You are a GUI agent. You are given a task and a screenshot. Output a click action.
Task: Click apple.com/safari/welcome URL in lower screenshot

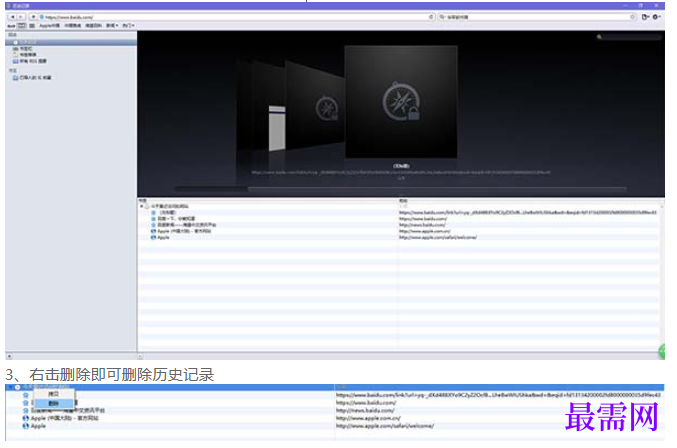(x=385, y=426)
